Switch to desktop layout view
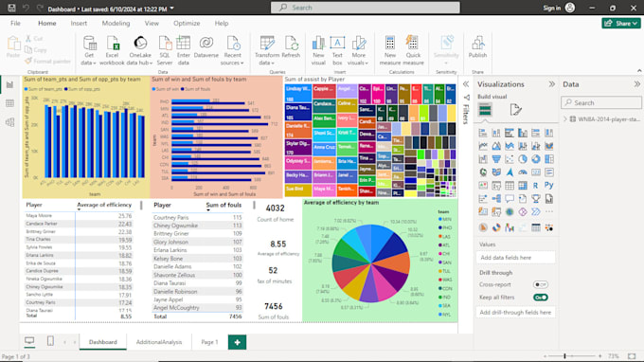Screen dimensions: 644x362 pyautogui.click(x=29, y=341)
